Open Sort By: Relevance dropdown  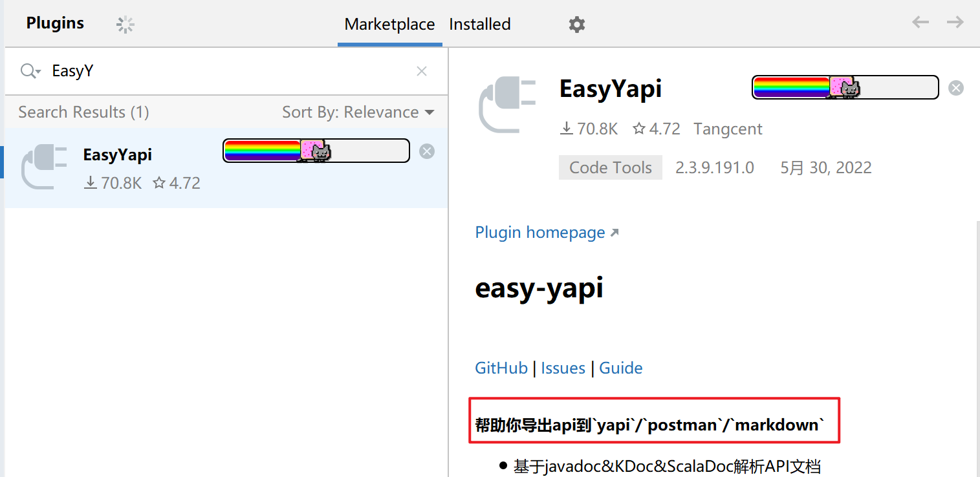point(358,112)
